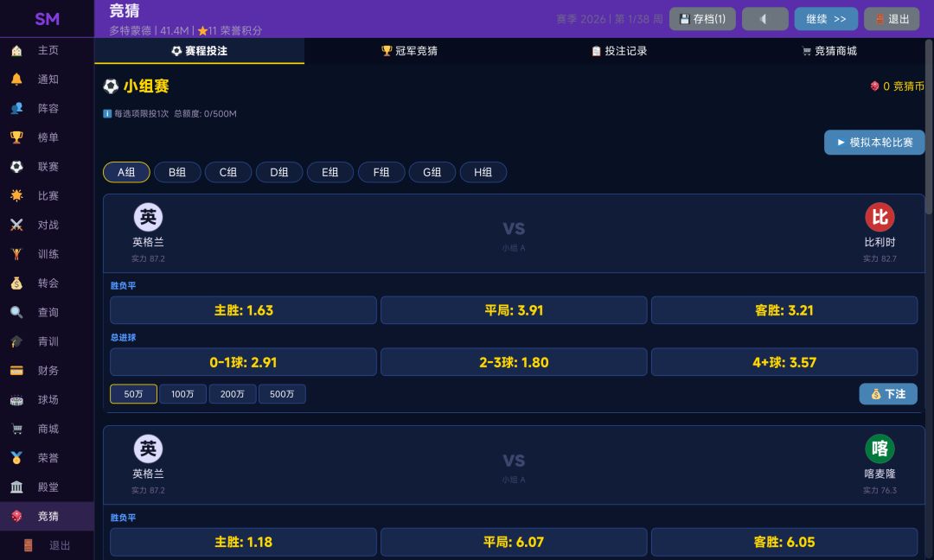The width and height of the screenshot is (934, 560).
Task: Pick 主胜: 1.18 odds option
Action: coord(243,542)
